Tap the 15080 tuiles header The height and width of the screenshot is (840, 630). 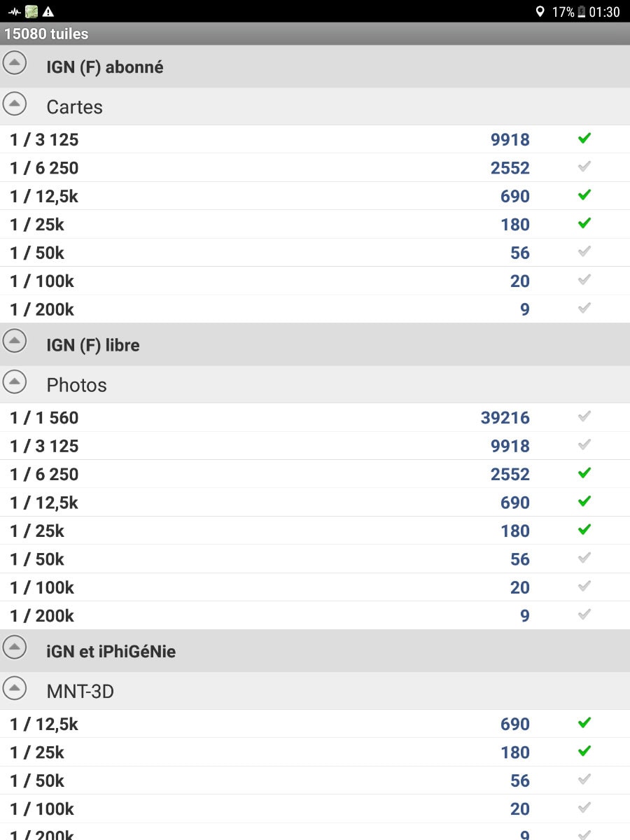coord(46,34)
